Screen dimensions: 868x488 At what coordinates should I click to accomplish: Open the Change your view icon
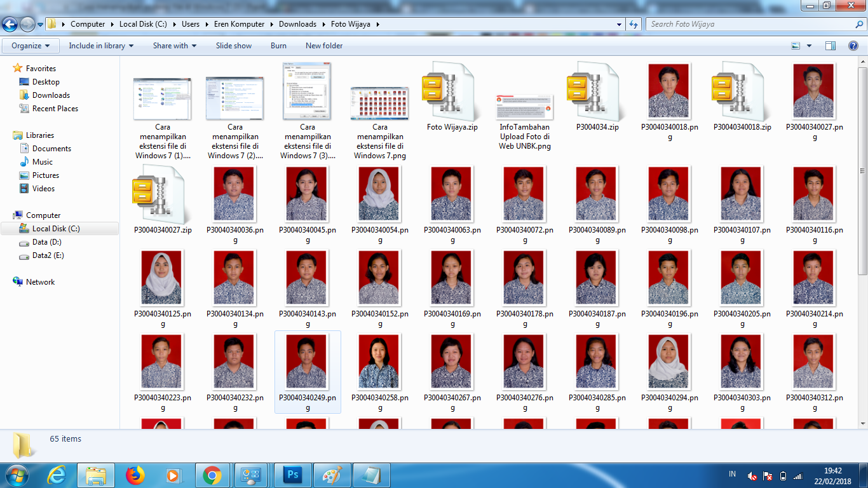(x=796, y=46)
